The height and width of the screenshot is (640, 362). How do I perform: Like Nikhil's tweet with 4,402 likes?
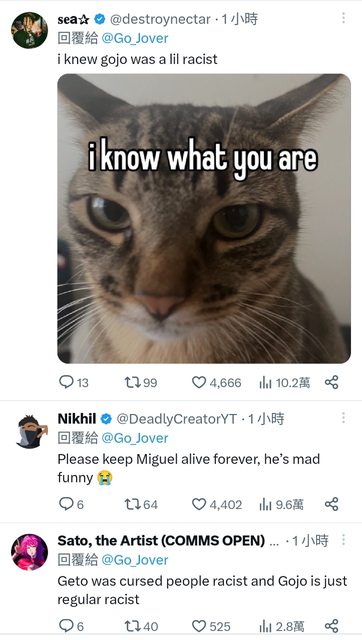click(216, 504)
